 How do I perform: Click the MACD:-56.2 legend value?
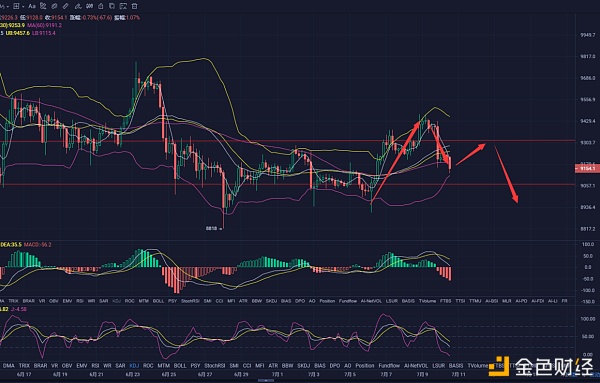click(x=38, y=244)
